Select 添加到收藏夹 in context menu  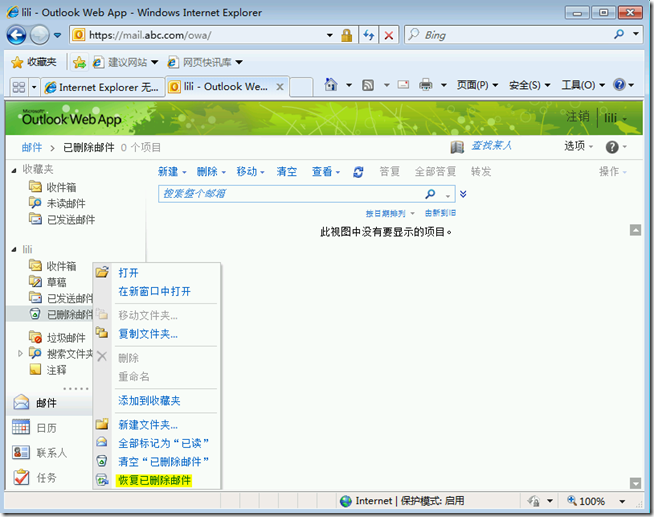(149, 400)
